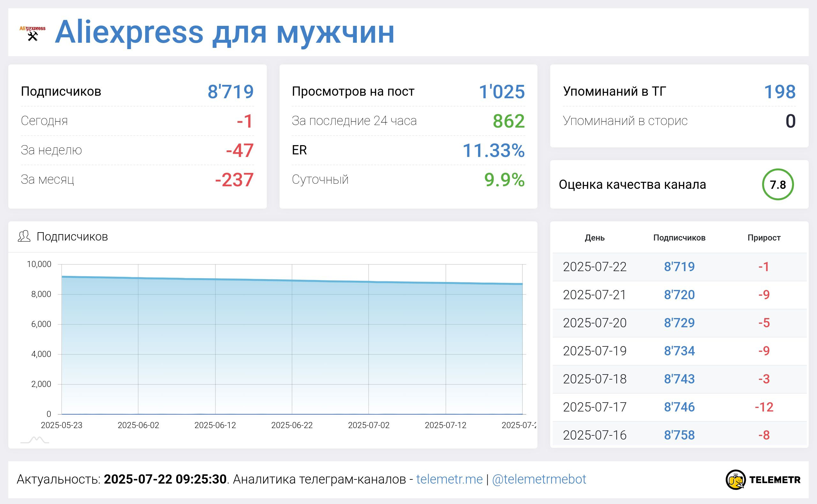Click the 'Упоминаний в сторис' value 0
The image size is (817, 504).
tap(791, 121)
